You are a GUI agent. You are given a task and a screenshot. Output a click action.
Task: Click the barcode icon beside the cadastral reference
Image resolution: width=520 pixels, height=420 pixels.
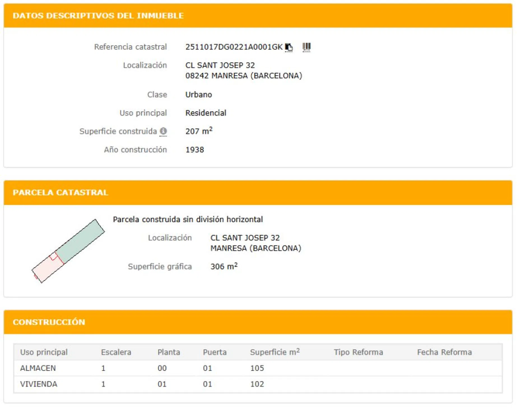pos(306,47)
